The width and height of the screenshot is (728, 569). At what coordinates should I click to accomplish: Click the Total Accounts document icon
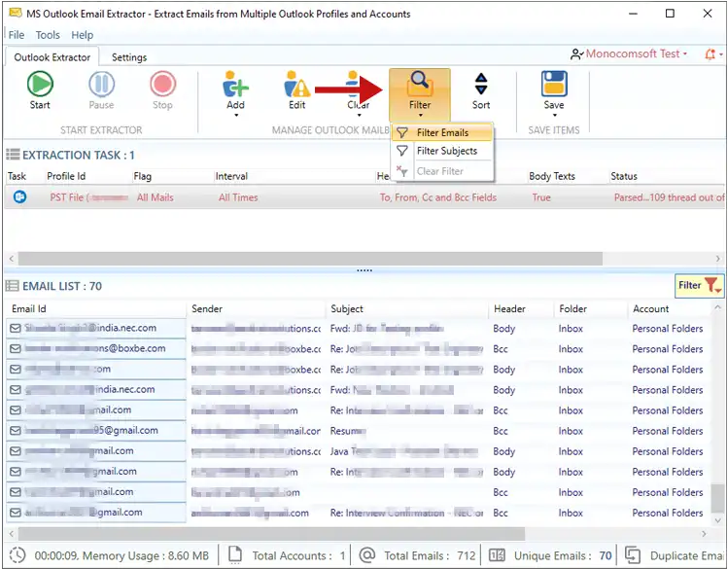coord(235,554)
